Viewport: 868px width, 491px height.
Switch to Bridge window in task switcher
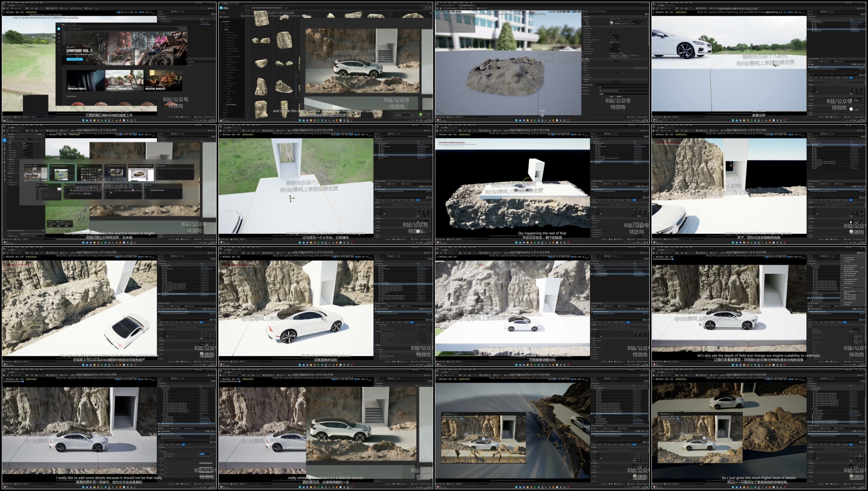pos(89,173)
